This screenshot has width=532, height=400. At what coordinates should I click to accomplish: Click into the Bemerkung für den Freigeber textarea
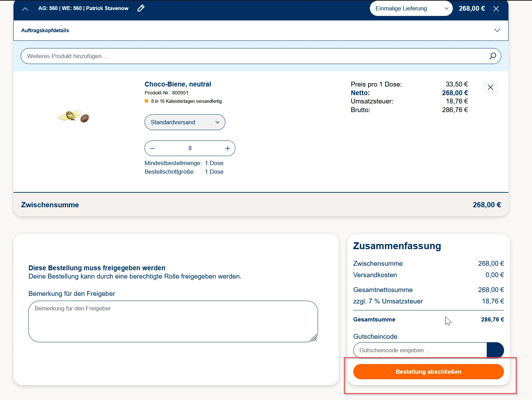173,321
